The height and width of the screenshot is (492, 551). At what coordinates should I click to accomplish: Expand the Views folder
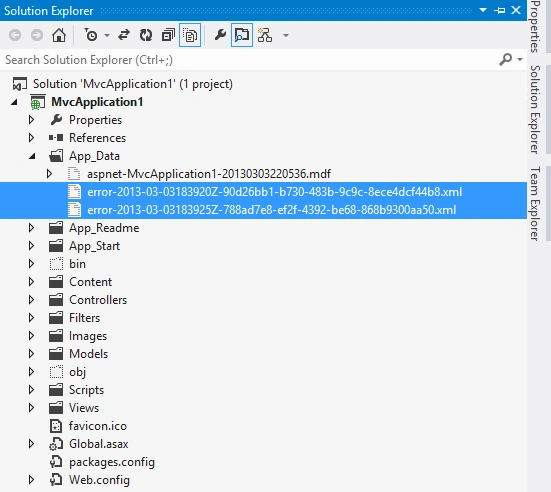[x=31, y=408]
